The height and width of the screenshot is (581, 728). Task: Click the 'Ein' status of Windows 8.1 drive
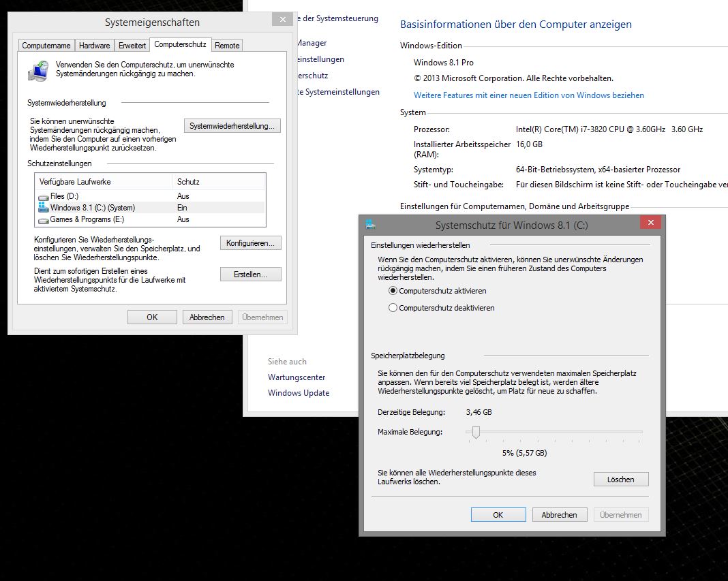coord(182,208)
